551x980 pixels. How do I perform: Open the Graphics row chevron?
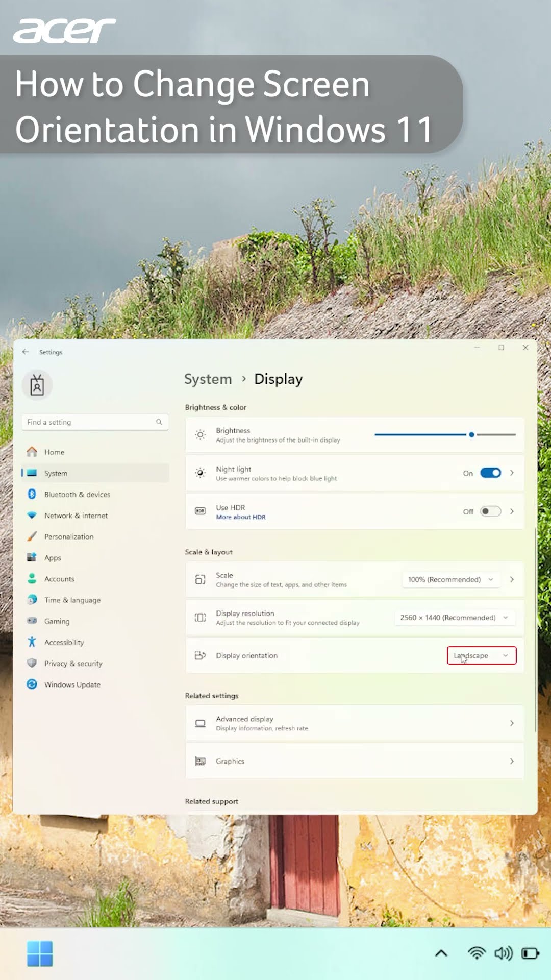[512, 761]
